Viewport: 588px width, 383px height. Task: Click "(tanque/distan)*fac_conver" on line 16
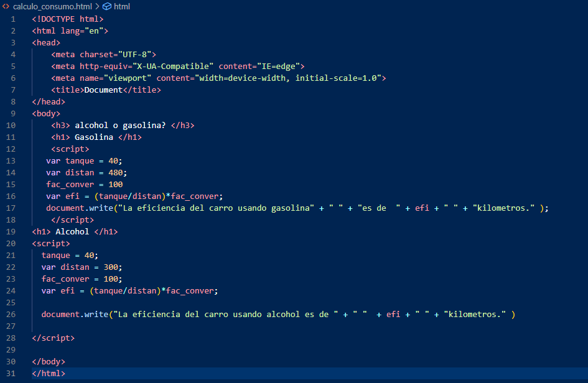[156, 196]
